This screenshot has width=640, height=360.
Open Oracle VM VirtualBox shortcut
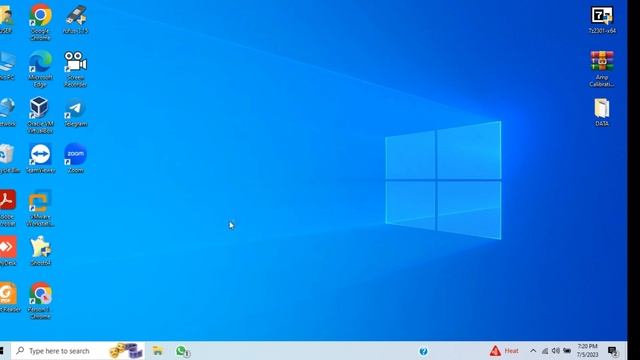(40, 116)
